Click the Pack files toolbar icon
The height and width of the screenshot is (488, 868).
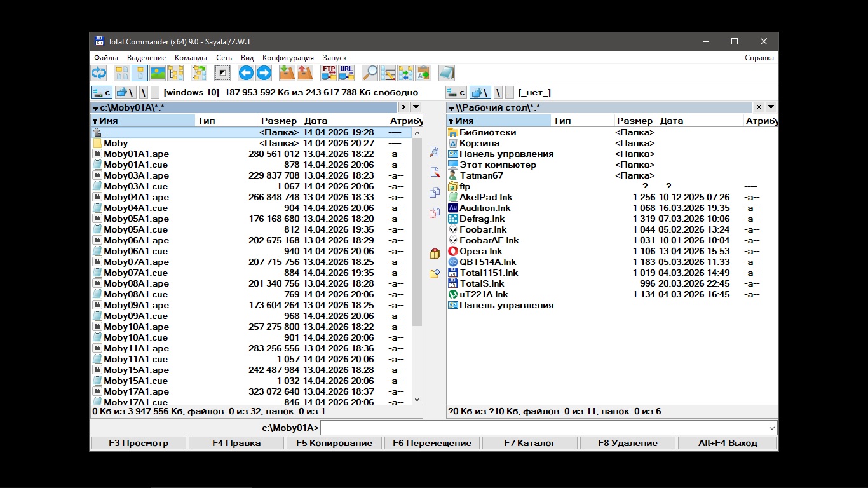(x=287, y=73)
